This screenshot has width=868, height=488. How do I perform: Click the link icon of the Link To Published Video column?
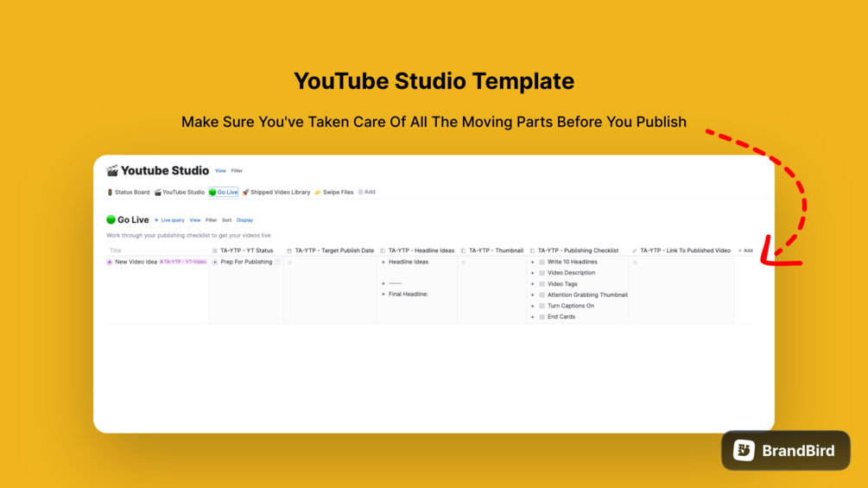click(635, 250)
